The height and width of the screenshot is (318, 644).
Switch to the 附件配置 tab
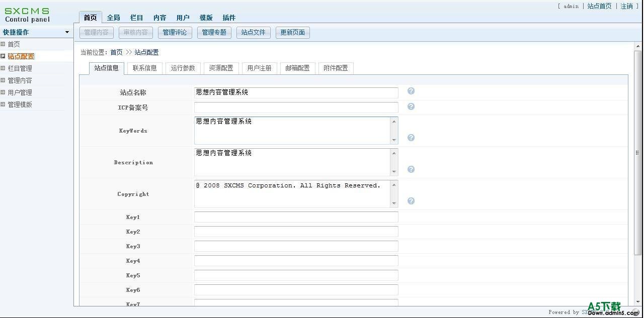point(336,68)
